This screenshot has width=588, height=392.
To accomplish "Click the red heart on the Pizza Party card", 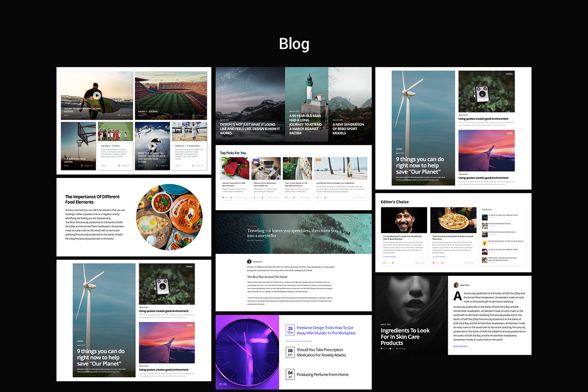I will [434, 263].
